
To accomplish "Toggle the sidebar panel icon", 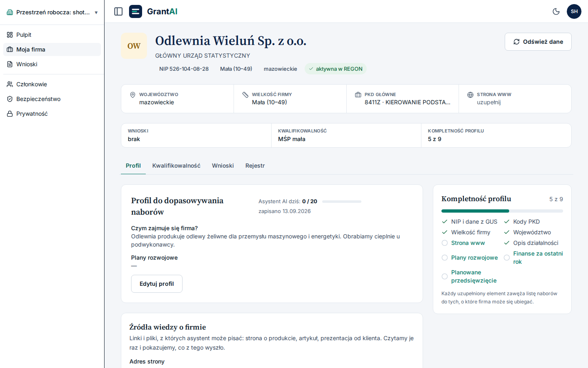I will (x=118, y=11).
